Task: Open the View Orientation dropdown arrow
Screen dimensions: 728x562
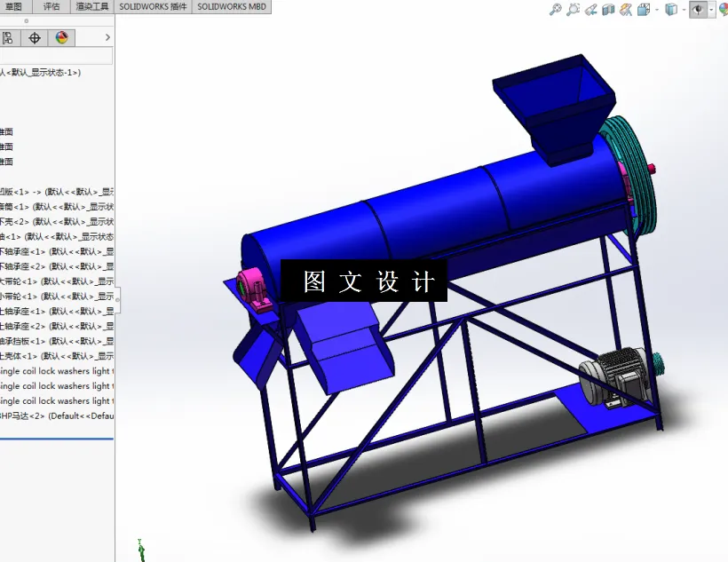Action: pos(684,10)
